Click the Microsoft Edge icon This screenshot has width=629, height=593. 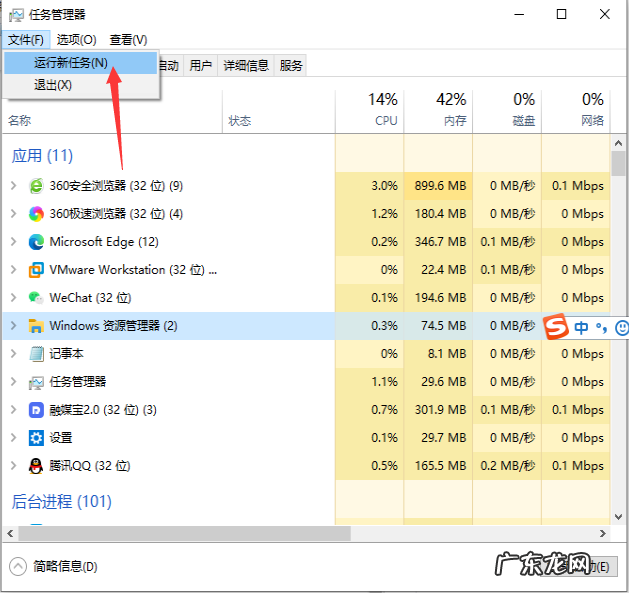pyautogui.click(x=36, y=242)
